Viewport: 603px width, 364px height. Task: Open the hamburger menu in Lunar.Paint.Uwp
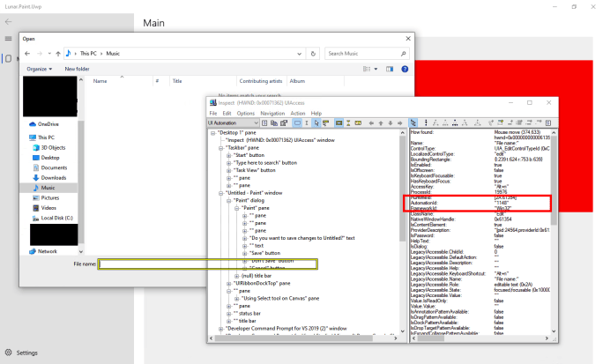pos(9,39)
